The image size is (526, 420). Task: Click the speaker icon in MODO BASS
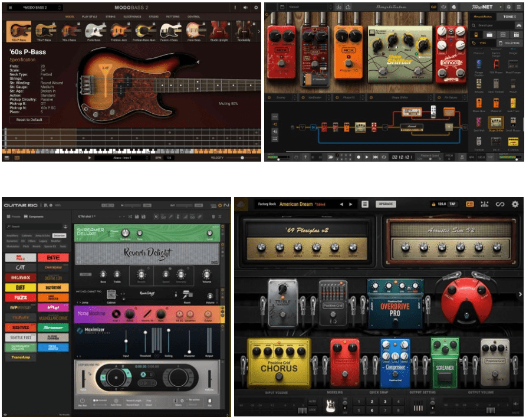(245, 8)
